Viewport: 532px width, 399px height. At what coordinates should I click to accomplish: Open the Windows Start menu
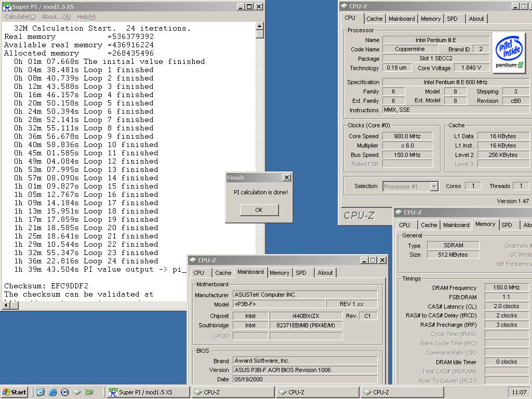(x=14, y=392)
